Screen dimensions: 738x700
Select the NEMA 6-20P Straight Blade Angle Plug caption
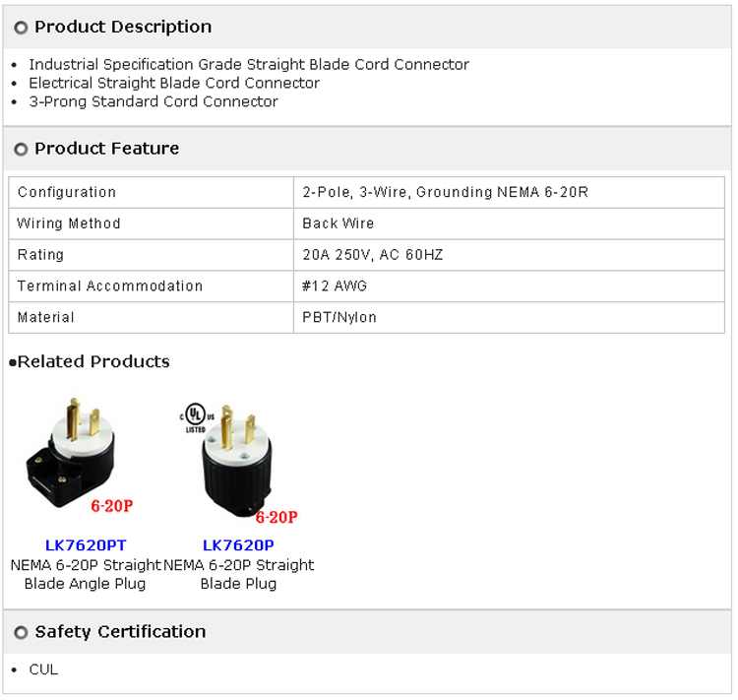(x=86, y=574)
